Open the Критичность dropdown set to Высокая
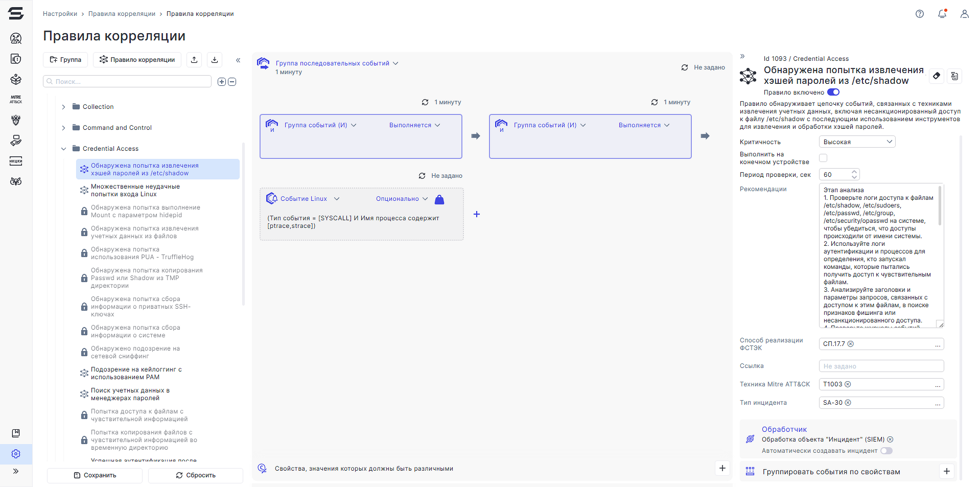The height and width of the screenshot is (487, 980). coord(857,142)
